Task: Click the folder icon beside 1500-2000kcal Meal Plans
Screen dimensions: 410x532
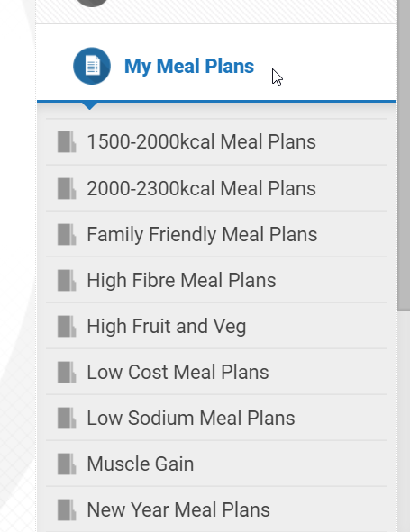Action: coord(67,142)
